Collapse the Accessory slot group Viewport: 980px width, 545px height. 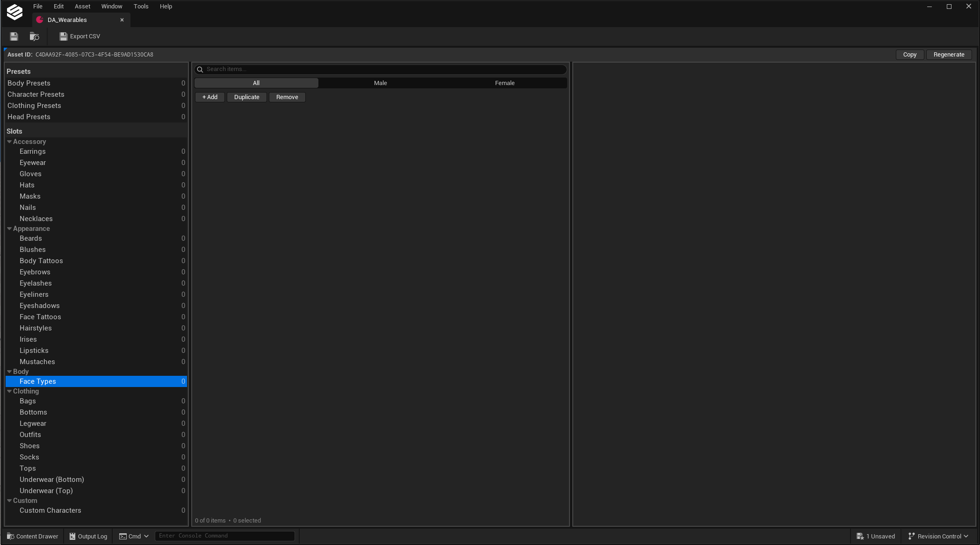(9, 142)
